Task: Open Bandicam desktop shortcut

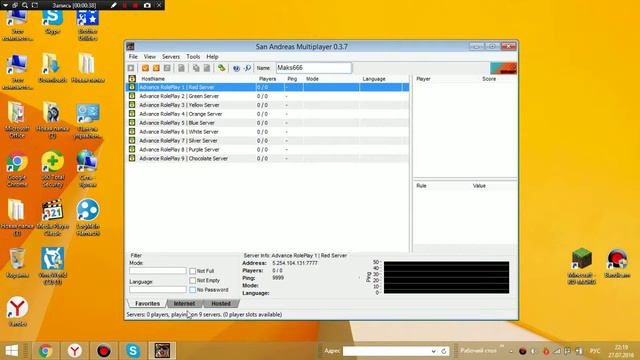Action: click(x=617, y=264)
